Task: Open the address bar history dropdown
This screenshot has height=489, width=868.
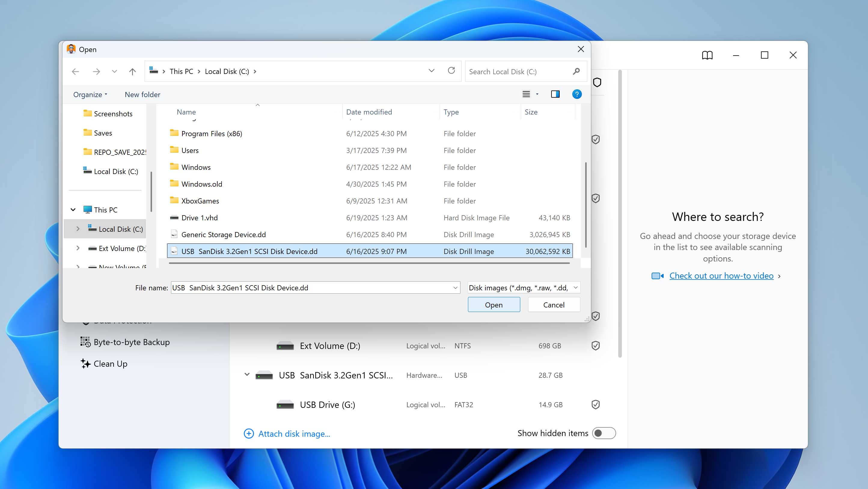Action: (431, 70)
